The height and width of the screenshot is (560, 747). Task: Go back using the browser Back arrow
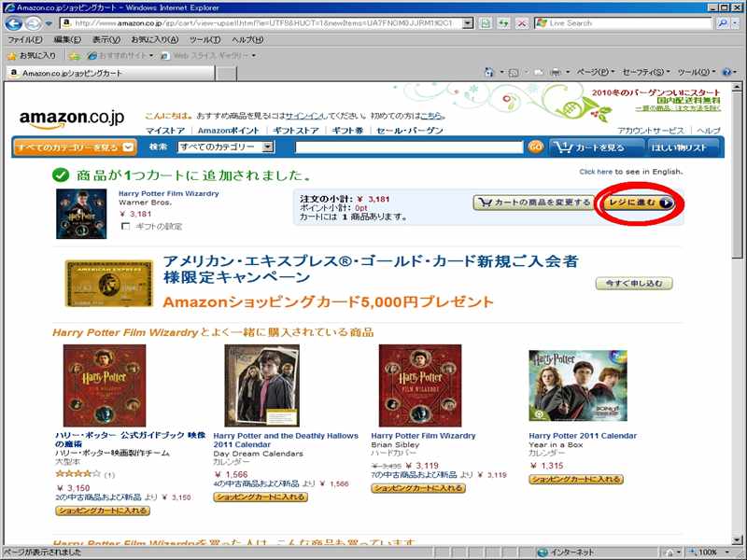[x=14, y=23]
